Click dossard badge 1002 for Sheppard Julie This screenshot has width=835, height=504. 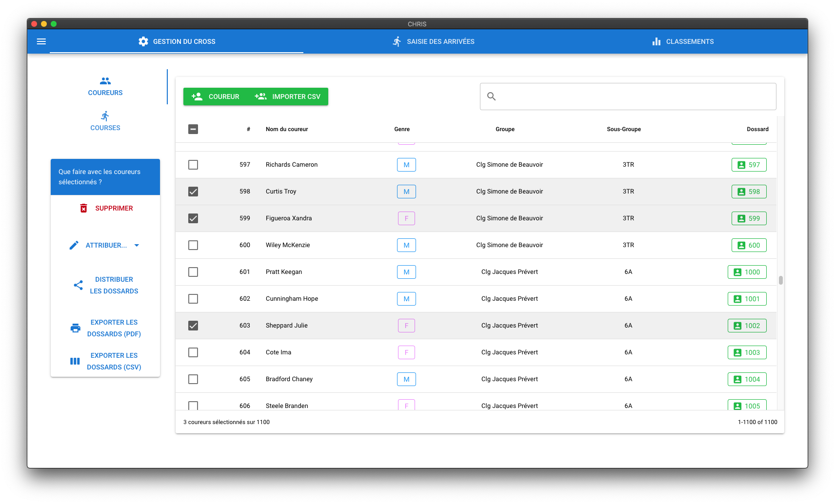click(747, 326)
